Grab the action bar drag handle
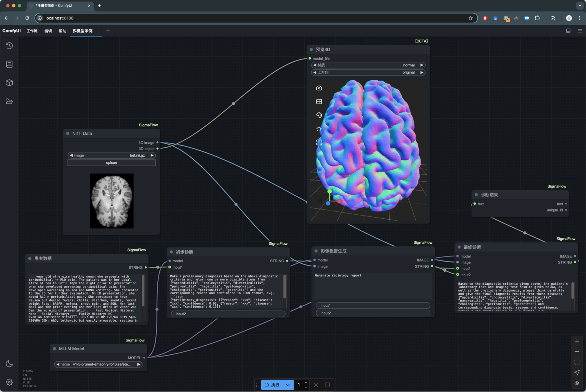 click(x=257, y=385)
